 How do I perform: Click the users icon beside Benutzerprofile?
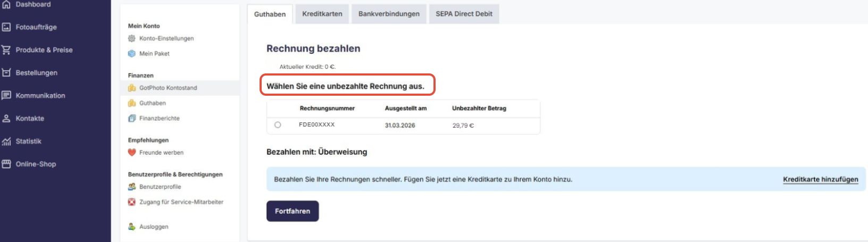[132, 187]
